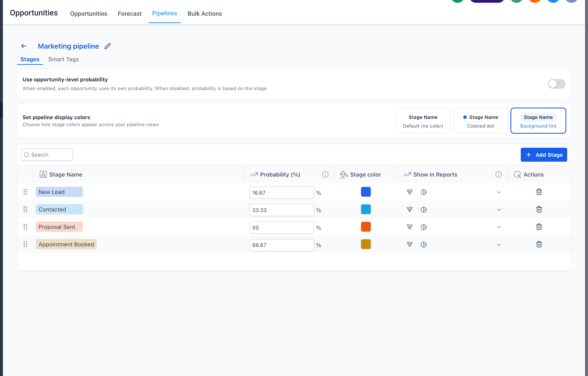Click the pie chart icon for Contacted stage
The image size is (588, 376).
pos(424,210)
